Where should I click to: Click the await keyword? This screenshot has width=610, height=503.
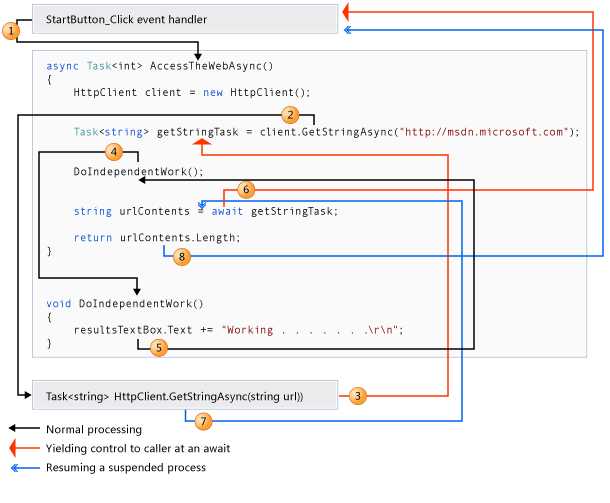pyautogui.click(x=227, y=211)
